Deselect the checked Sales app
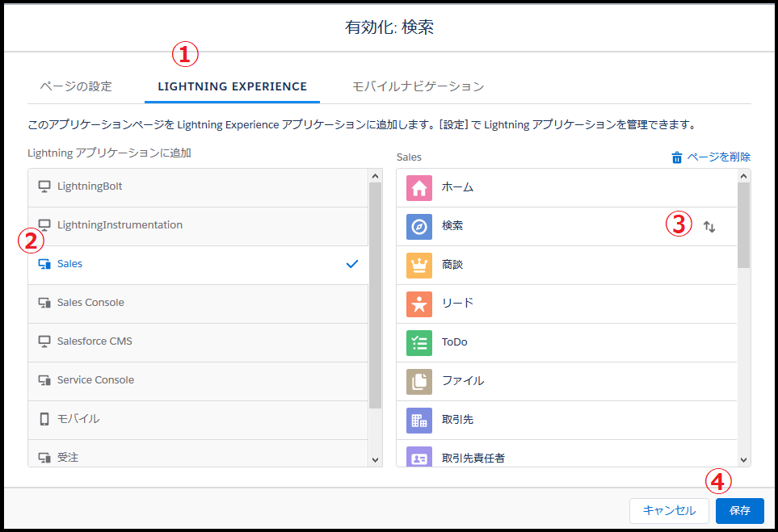The height and width of the screenshot is (532, 778). click(x=198, y=266)
